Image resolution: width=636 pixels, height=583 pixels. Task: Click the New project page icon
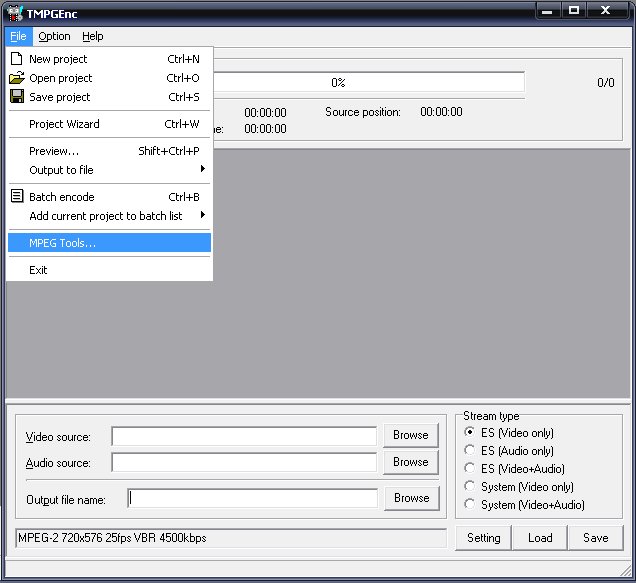17,58
